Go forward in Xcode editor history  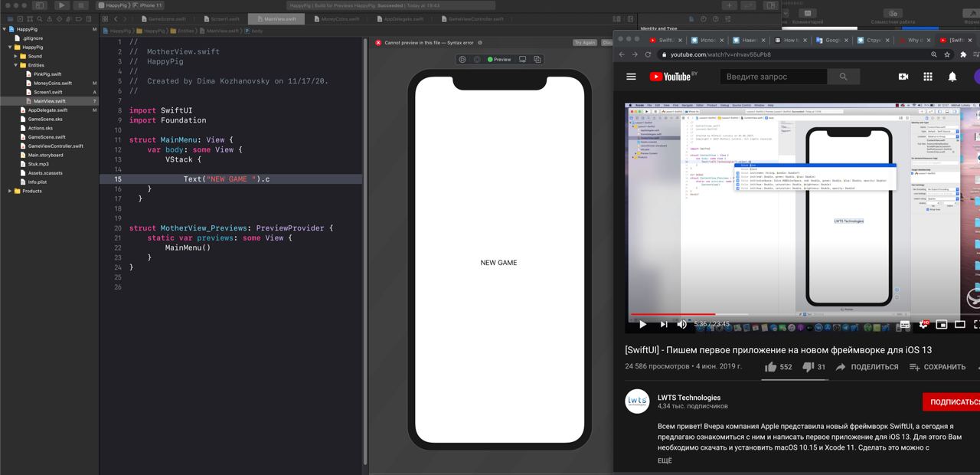pos(124,18)
